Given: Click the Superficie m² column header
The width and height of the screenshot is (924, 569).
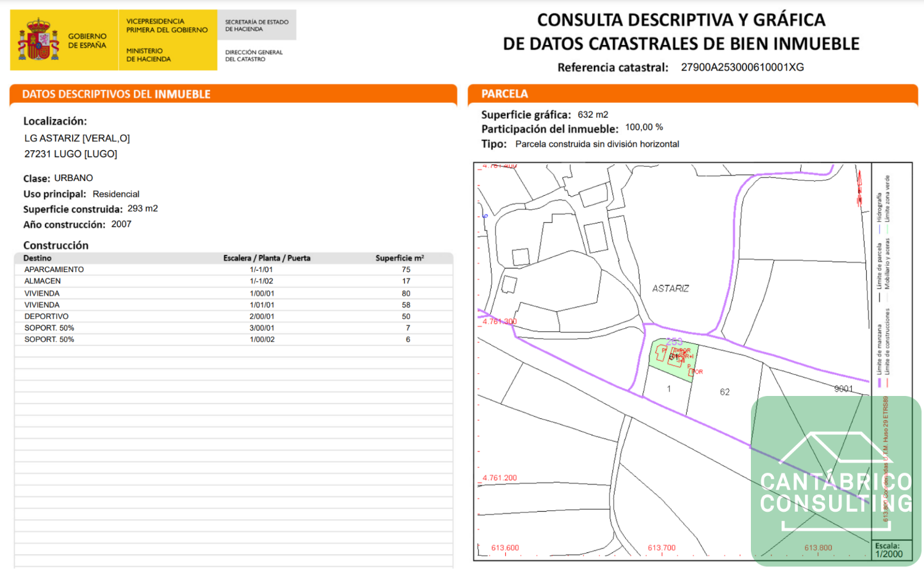Looking at the screenshot, I should (x=400, y=258).
